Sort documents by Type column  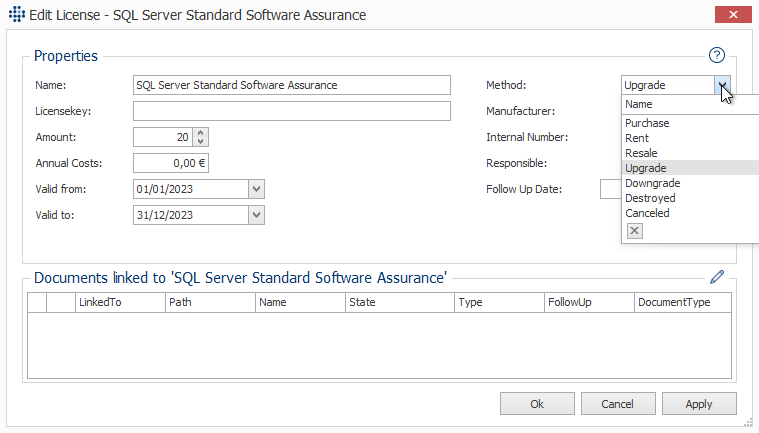(499, 302)
